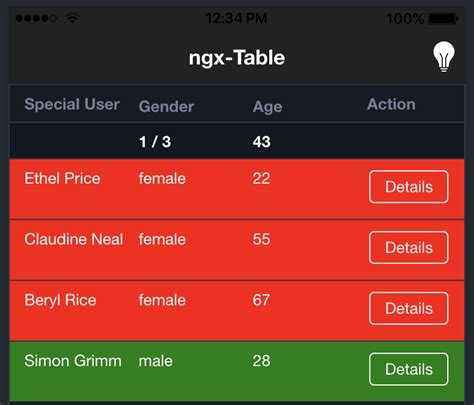Tap the battery indicator icon

(x=443, y=18)
